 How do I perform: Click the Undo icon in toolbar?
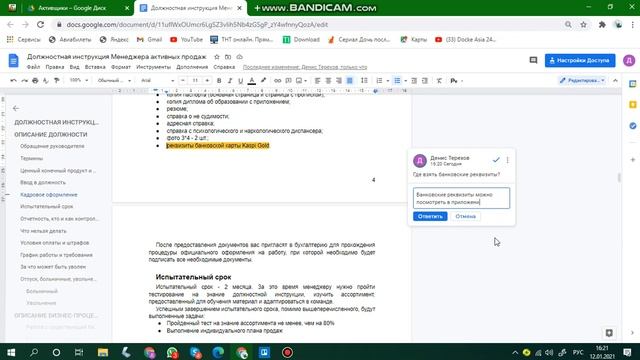pos(13,81)
